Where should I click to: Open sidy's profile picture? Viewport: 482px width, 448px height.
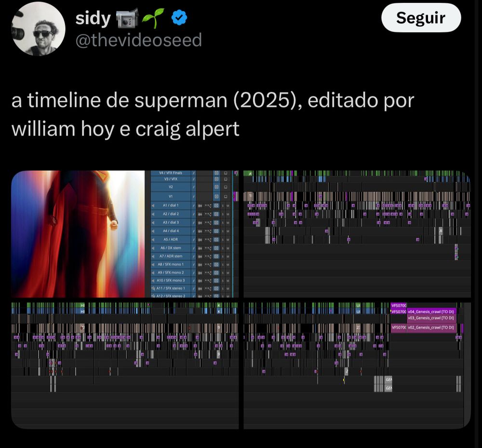pos(38,29)
